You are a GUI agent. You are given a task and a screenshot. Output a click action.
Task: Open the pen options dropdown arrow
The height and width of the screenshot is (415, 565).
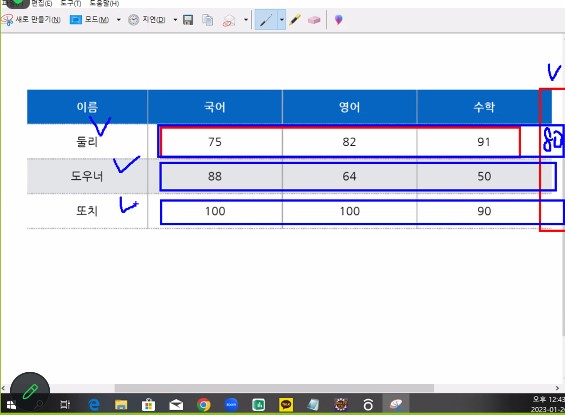[281, 20]
